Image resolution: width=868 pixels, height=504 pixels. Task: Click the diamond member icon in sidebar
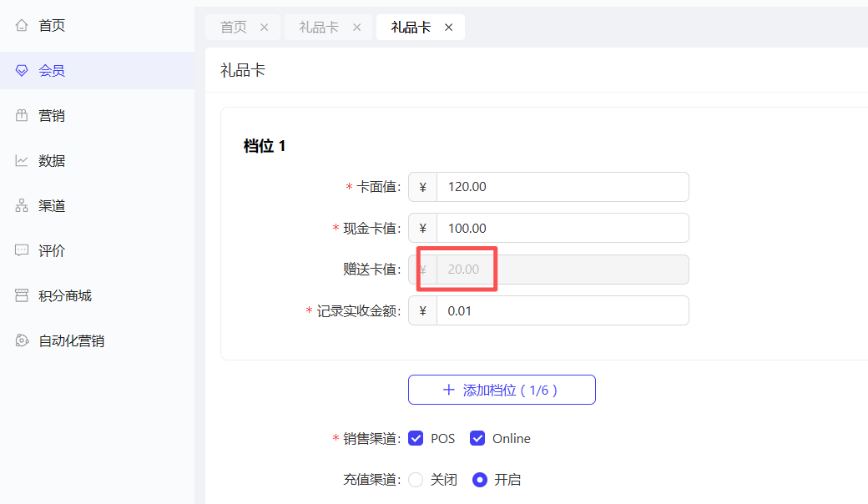(22, 71)
